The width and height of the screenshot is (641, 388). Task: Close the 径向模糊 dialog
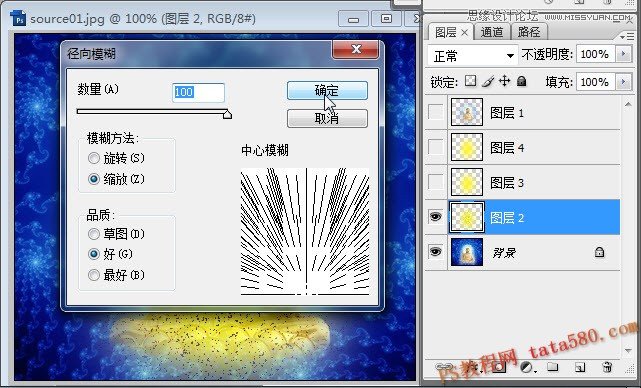pos(356,49)
